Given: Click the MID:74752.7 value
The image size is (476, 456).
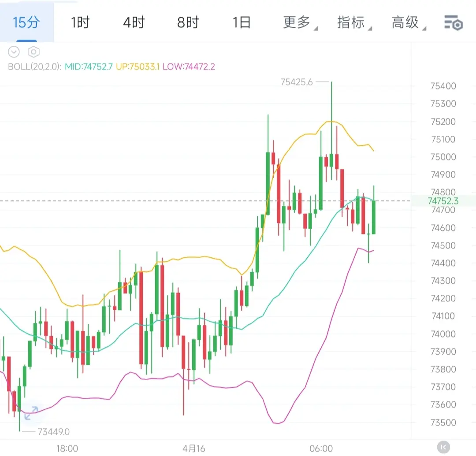Looking at the screenshot, I should click(x=89, y=67).
